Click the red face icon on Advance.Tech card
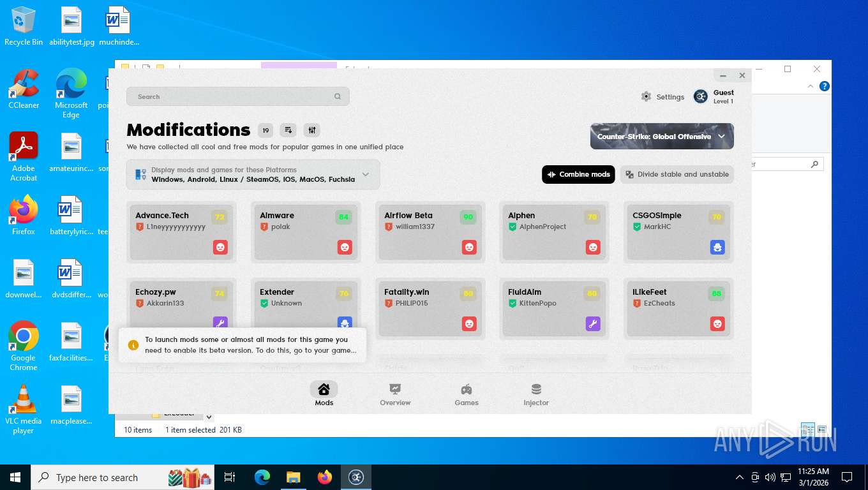The image size is (868, 490). tap(220, 247)
